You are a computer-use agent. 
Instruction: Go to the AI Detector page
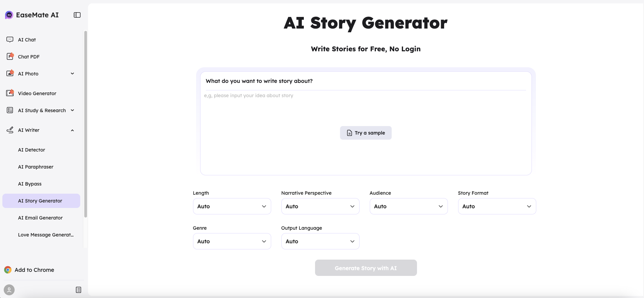click(31, 150)
